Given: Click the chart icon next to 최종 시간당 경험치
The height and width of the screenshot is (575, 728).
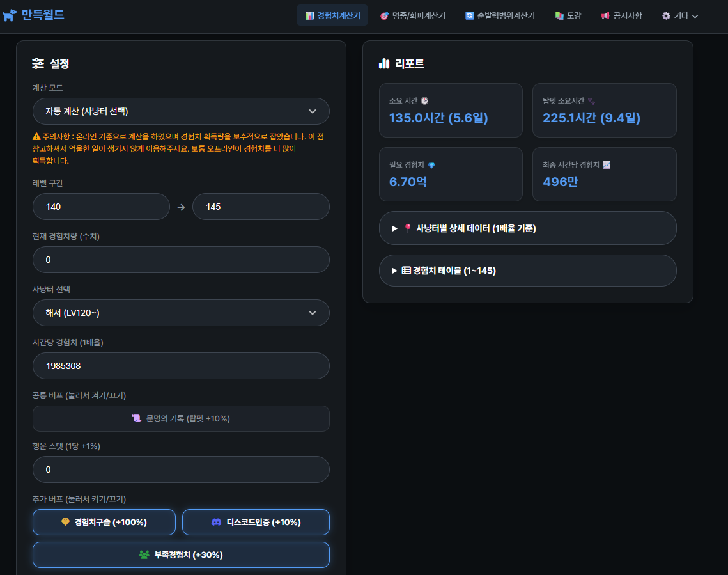Looking at the screenshot, I should click(607, 165).
